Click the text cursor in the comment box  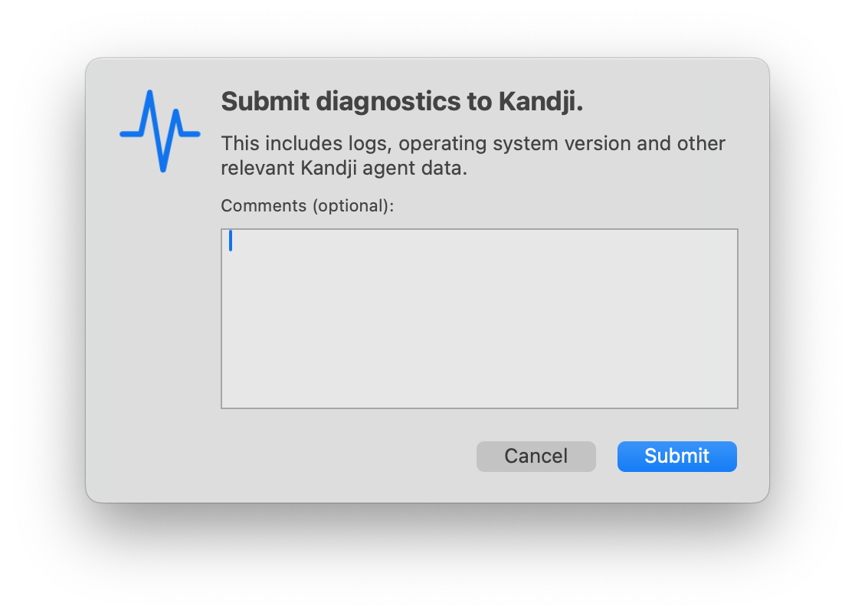pos(231,241)
